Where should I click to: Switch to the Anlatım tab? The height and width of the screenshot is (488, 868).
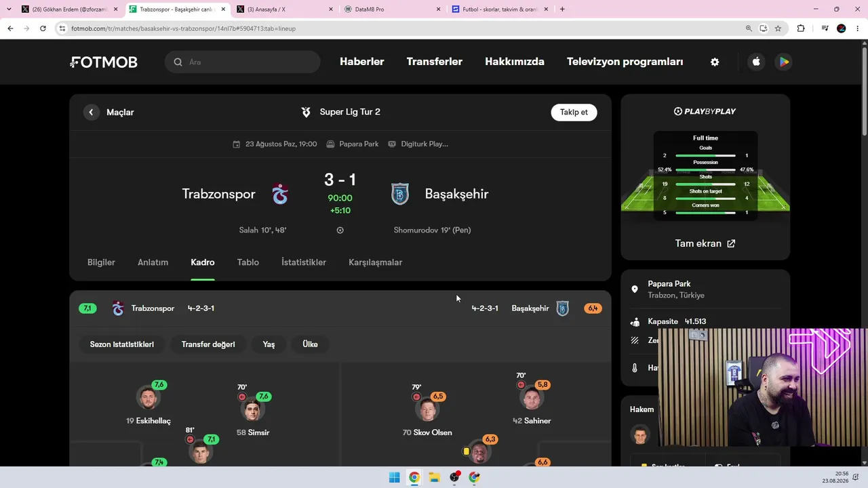[153, 262]
